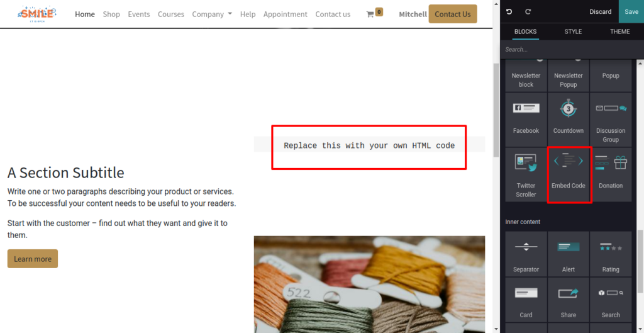This screenshot has width=644, height=333.
Task: Click the yarn spools image
Action: tap(369, 284)
